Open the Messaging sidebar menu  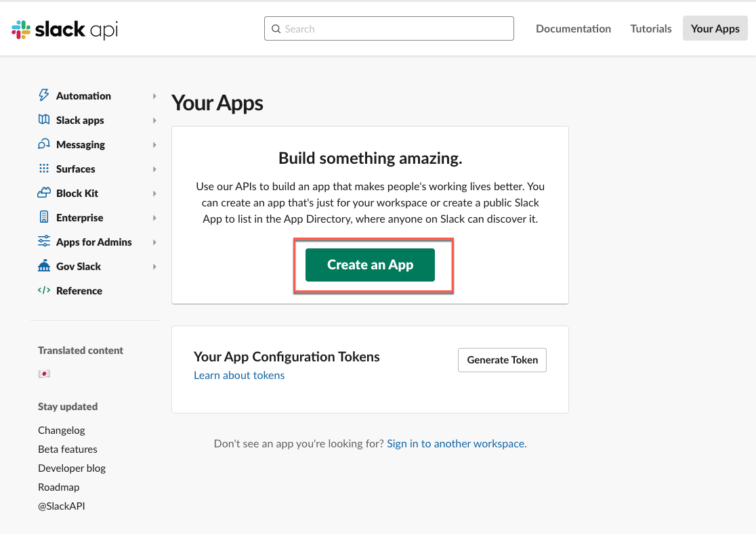point(81,145)
